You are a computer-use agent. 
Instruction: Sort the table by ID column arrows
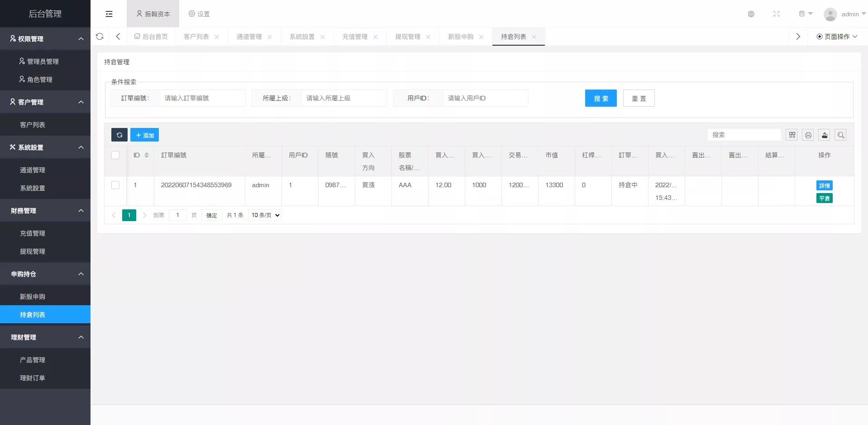146,155
